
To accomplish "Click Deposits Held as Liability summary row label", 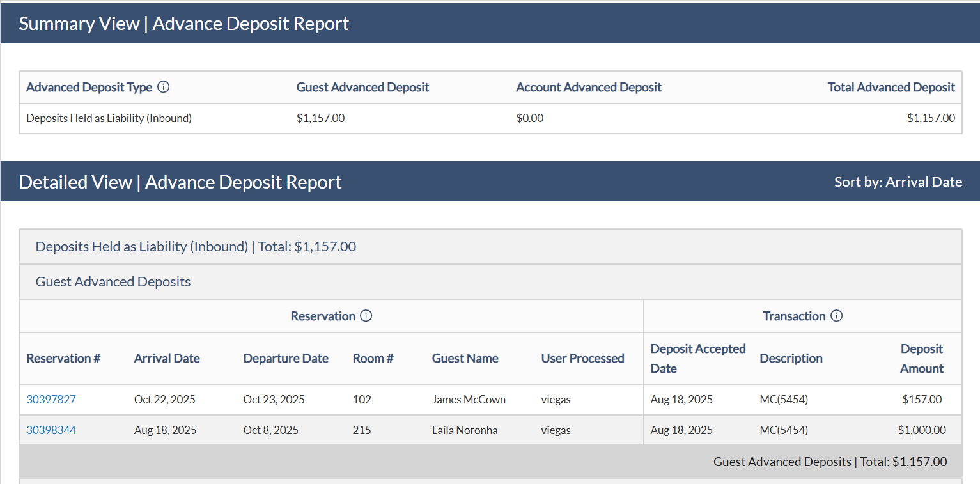I will point(109,118).
